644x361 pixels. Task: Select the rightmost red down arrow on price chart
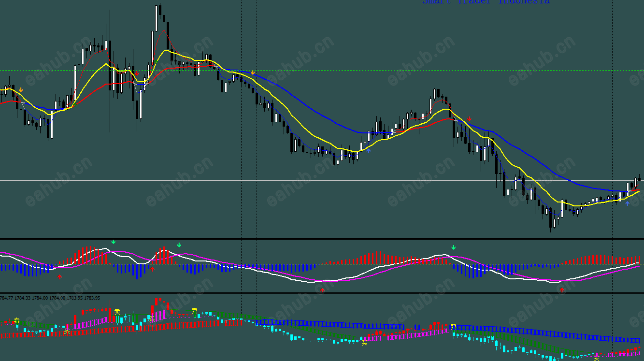point(470,119)
